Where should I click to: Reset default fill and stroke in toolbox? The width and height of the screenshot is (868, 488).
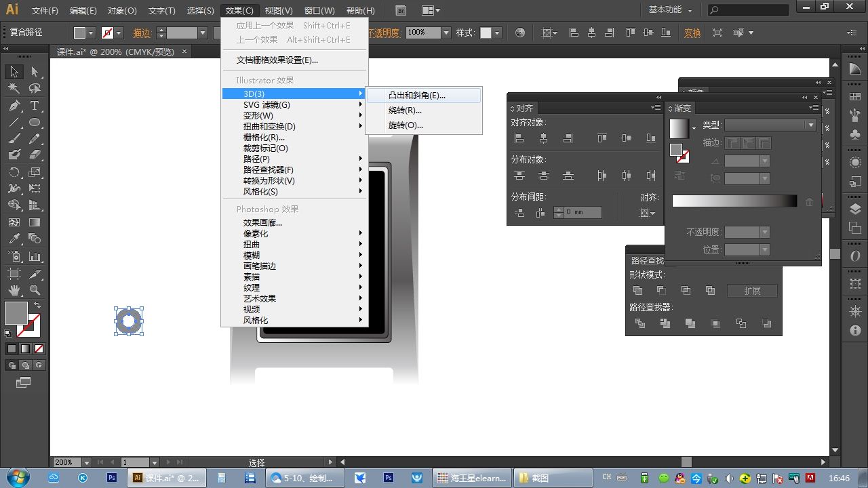8,333
